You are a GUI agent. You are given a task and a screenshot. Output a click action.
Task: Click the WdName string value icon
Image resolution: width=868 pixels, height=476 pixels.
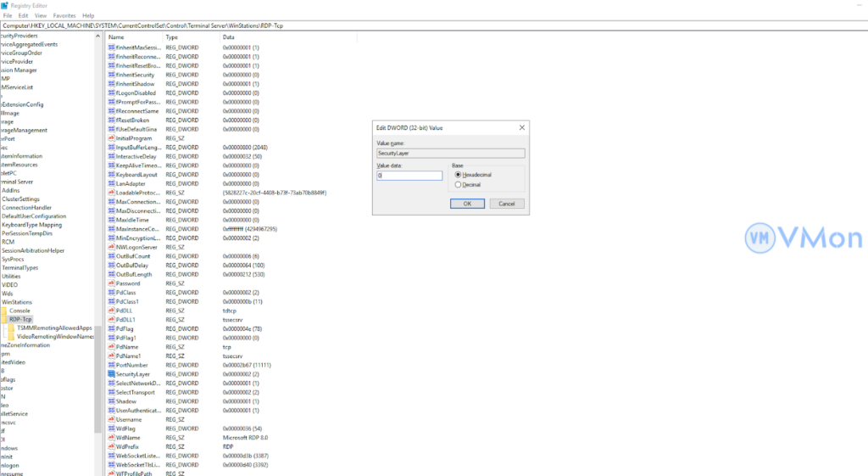click(111, 438)
